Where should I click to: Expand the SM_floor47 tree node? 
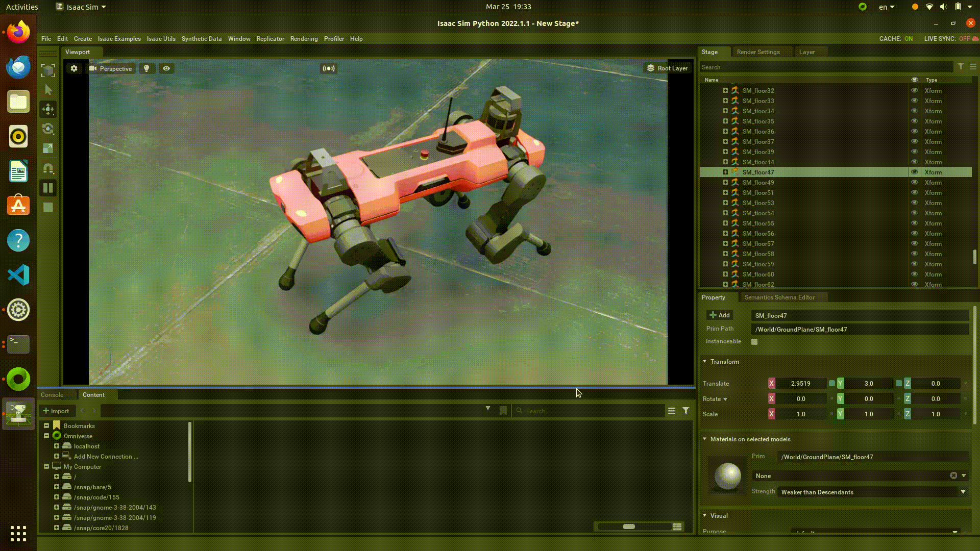(725, 172)
